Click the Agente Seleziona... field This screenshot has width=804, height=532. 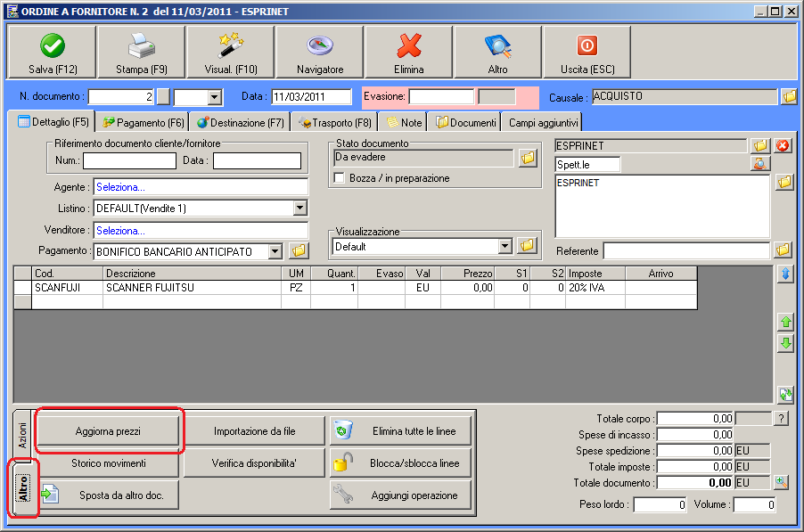[x=201, y=187]
